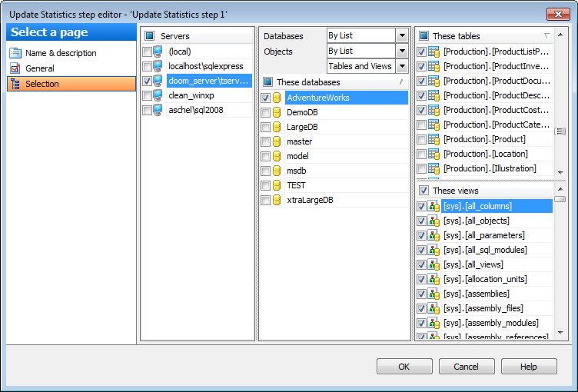Image resolution: width=578 pixels, height=392 pixels.
Task: Click the msdb database icon
Action: [x=277, y=171]
